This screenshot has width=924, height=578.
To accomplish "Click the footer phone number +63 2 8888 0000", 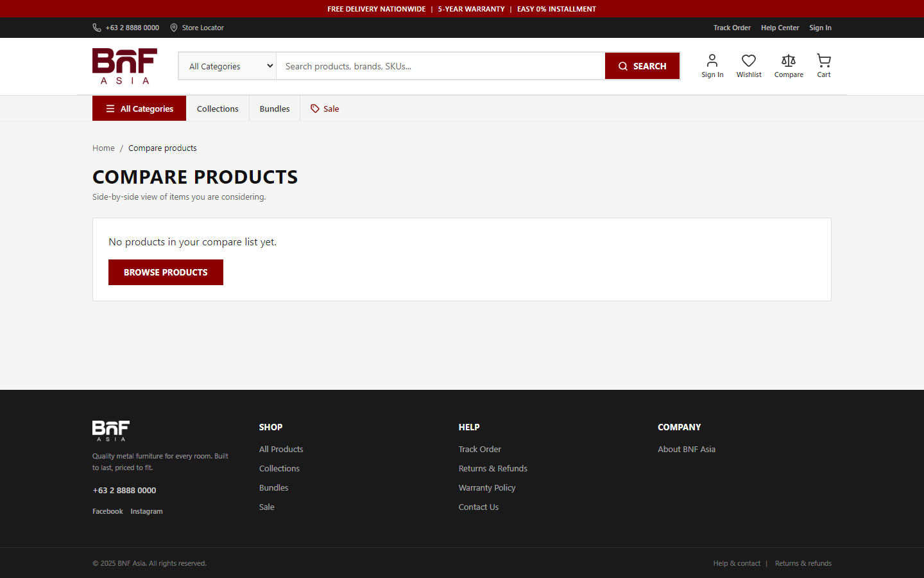I will coord(124,490).
